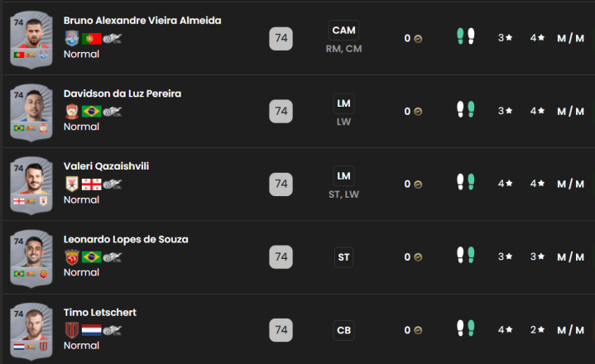Screen dimensions: 595x364
Task: Click coin icon in Bruno Almeida's row
Action: coord(418,38)
